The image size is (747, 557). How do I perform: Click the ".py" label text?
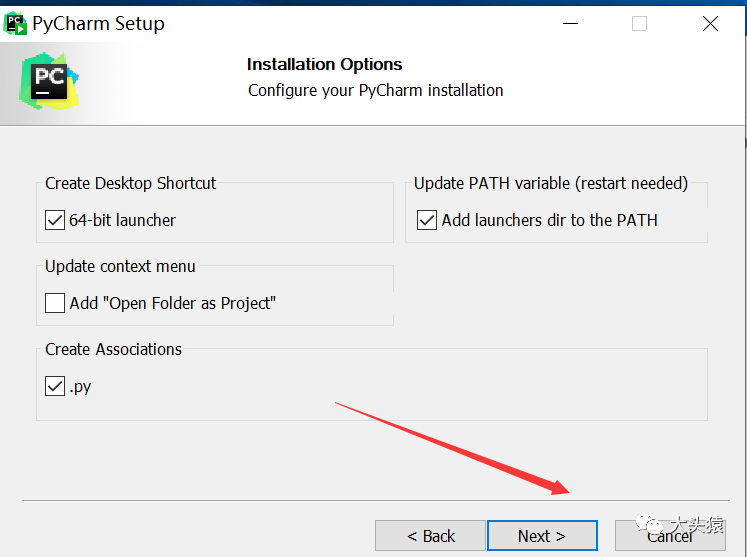tap(80, 387)
